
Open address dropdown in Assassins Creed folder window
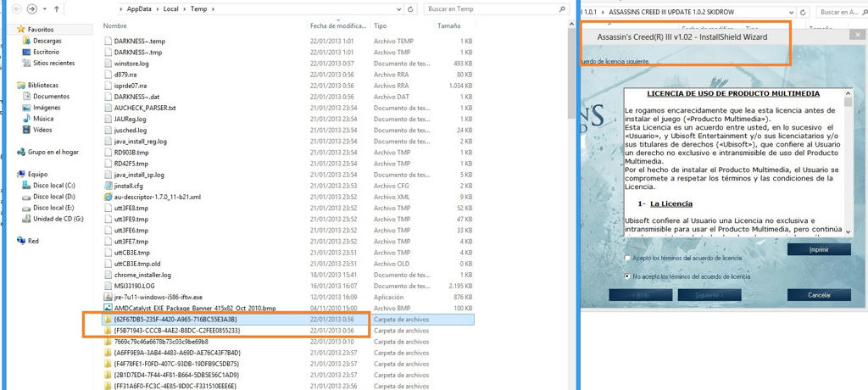[x=790, y=12]
